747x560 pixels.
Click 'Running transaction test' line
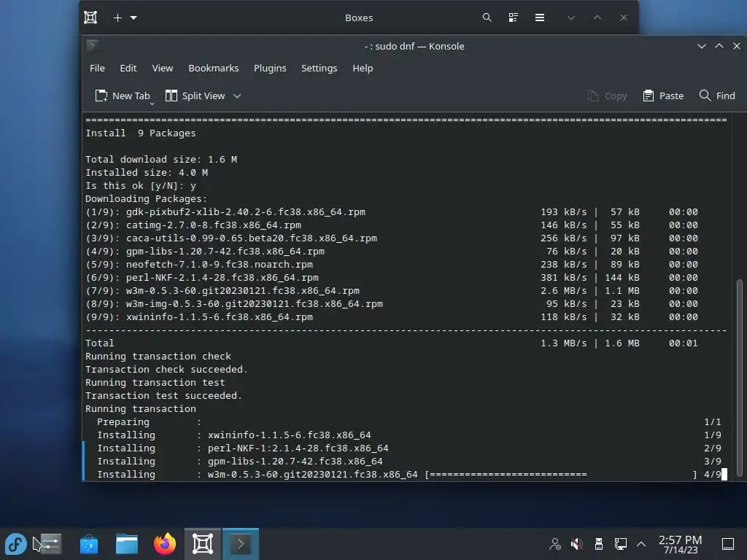[x=155, y=382]
